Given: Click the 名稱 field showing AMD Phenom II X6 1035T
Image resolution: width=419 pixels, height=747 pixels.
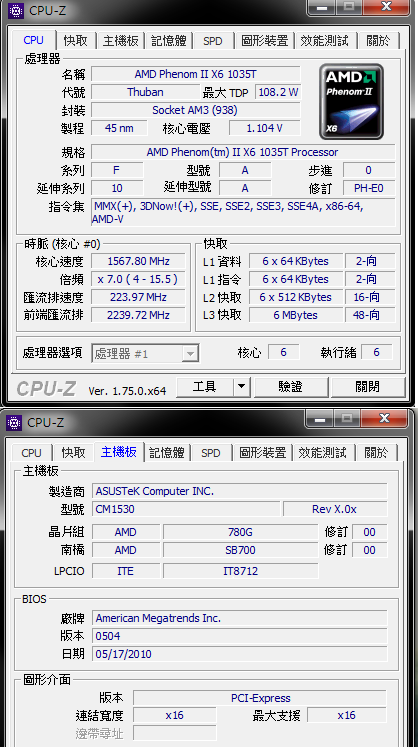Looking at the screenshot, I should click(196, 74).
